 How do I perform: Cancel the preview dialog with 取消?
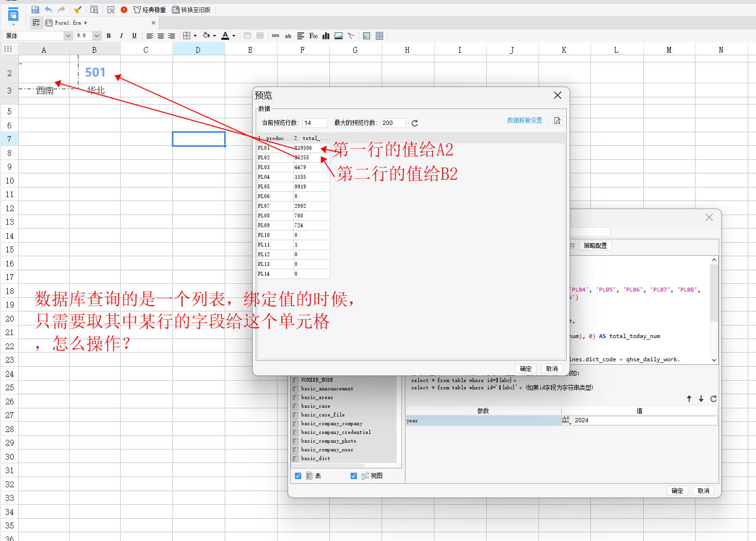tap(552, 369)
